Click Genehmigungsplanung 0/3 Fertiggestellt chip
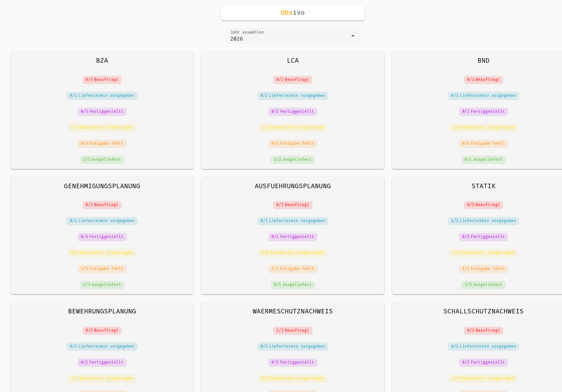 point(102,237)
